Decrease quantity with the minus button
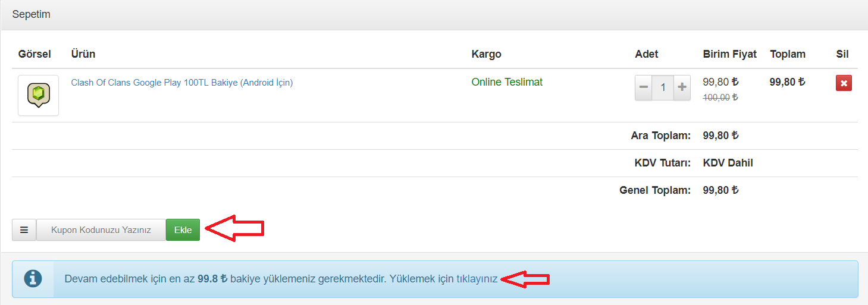The width and height of the screenshot is (868, 305). point(644,87)
